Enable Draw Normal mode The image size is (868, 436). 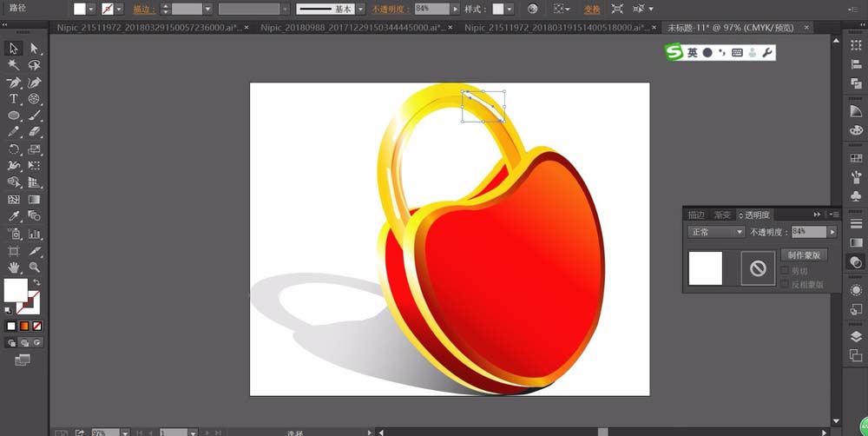11,343
